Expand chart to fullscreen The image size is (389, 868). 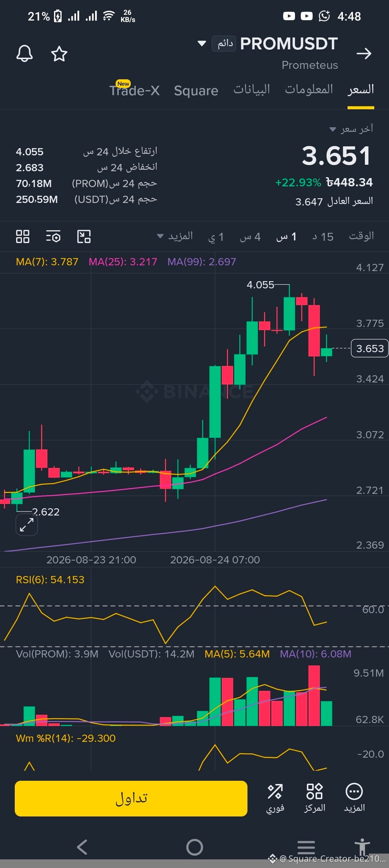pos(27,524)
